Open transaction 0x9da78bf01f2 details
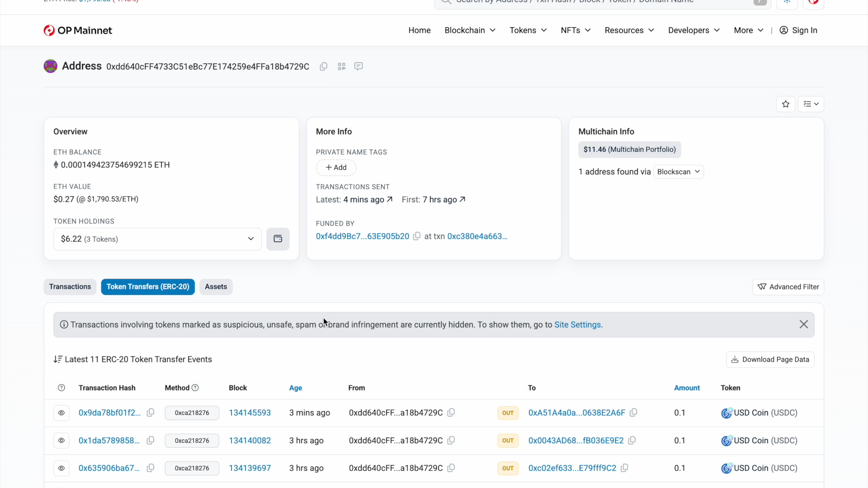This screenshot has width=868, height=488. point(109,413)
